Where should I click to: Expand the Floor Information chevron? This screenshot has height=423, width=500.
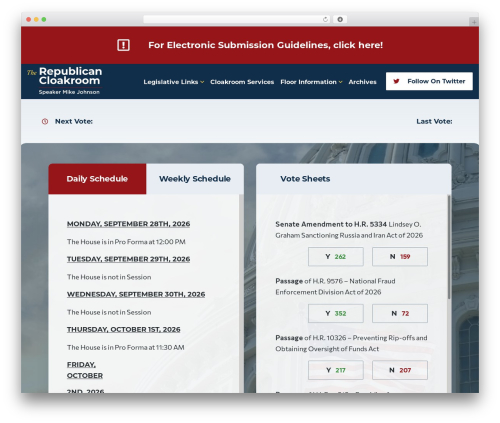point(340,82)
